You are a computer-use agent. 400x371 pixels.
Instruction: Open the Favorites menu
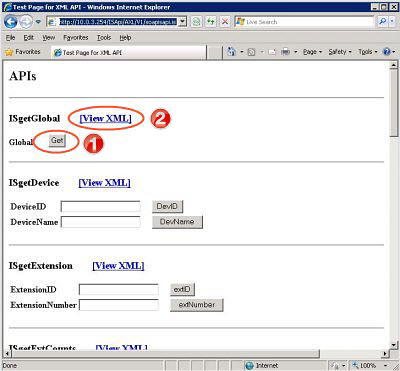click(x=76, y=38)
